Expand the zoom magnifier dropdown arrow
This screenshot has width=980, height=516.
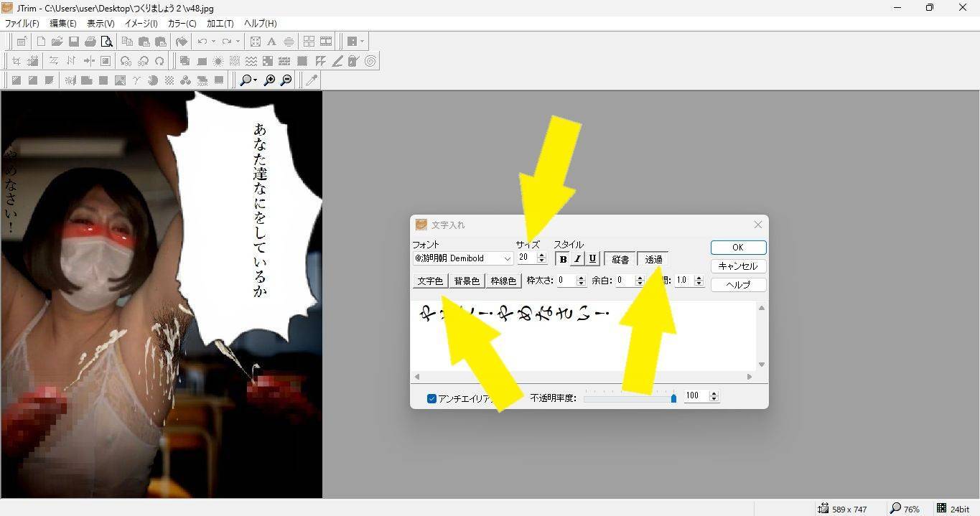255,80
